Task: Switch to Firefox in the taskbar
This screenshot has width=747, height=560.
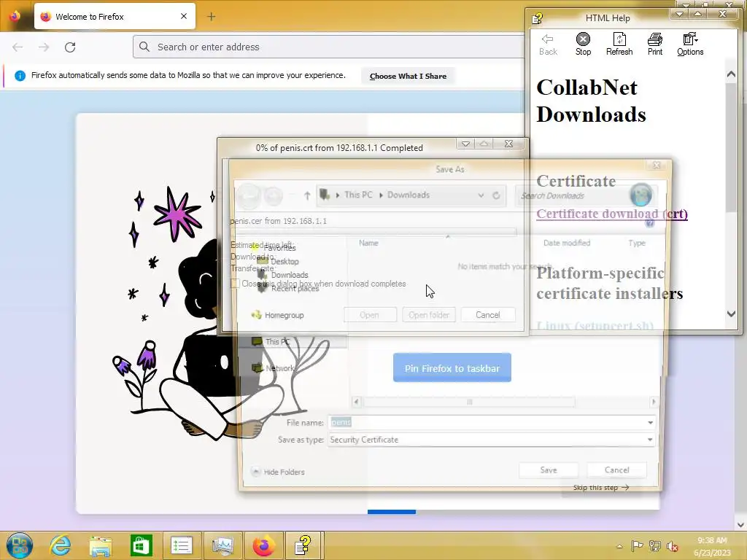Action: click(263, 545)
